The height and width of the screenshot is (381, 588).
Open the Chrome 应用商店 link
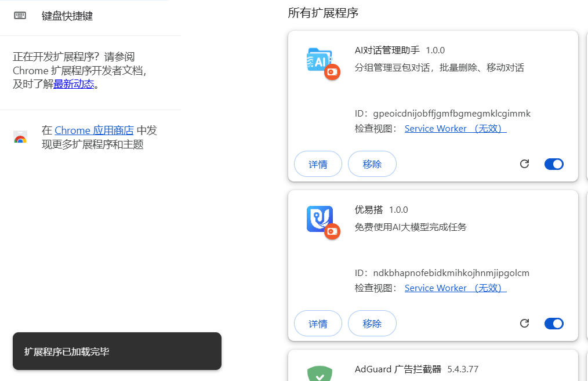coord(94,130)
